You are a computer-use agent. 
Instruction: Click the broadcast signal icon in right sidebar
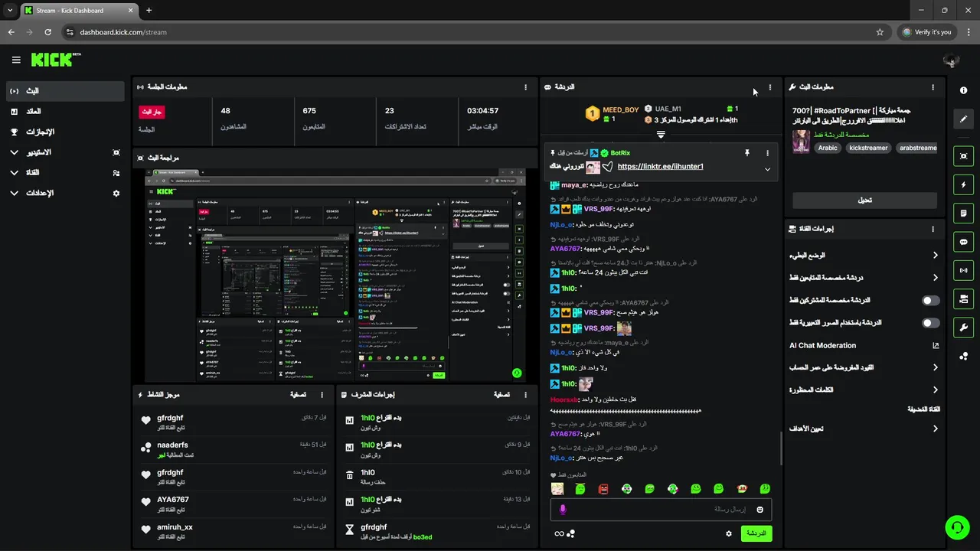click(x=963, y=269)
